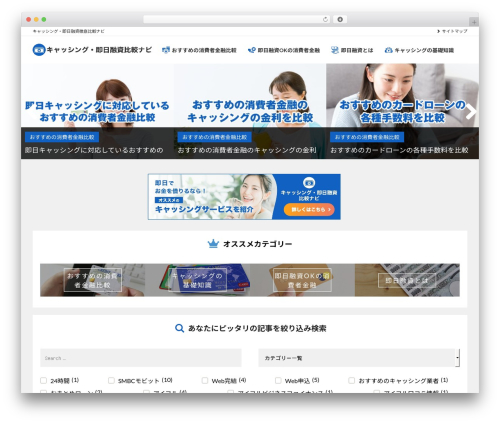Click the キャッシング・即日融資比較ナビ site logo icon
The width and height of the screenshot is (500, 423).
click(x=39, y=50)
